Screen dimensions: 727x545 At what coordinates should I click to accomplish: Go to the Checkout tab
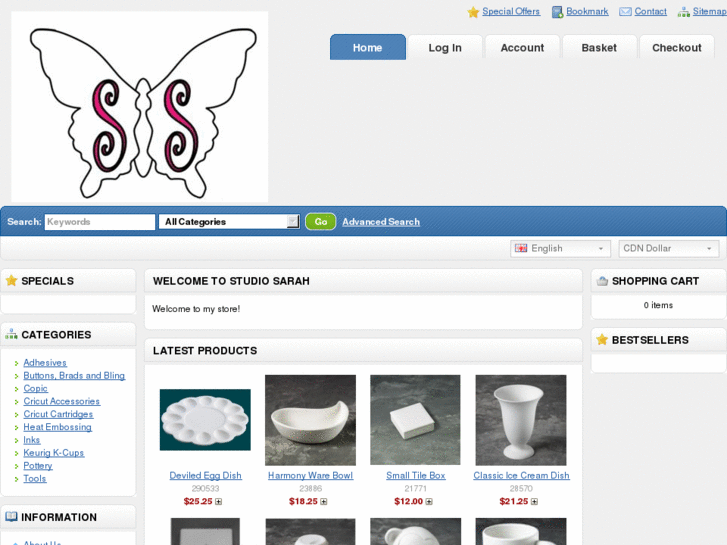[x=676, y=47]
